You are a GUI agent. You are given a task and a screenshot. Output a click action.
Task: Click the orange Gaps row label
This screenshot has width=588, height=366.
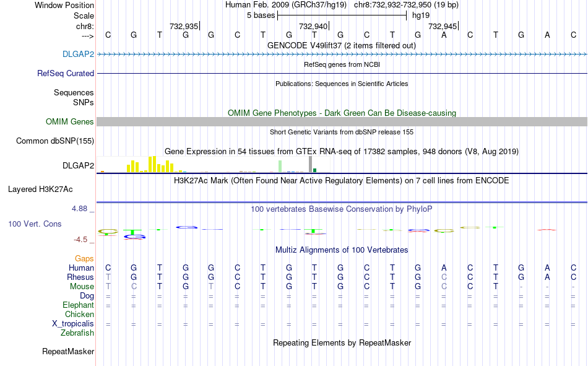click(84, 259)
